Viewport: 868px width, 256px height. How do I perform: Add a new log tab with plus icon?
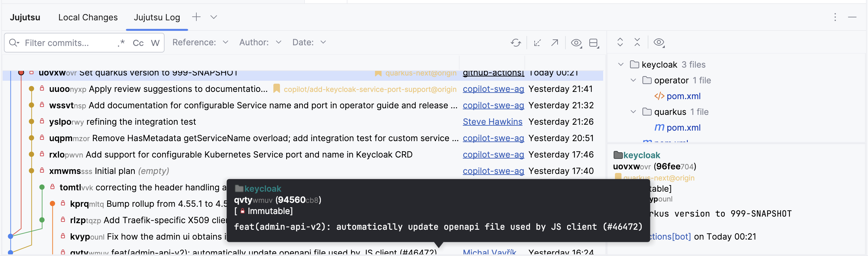click(196, 17)
